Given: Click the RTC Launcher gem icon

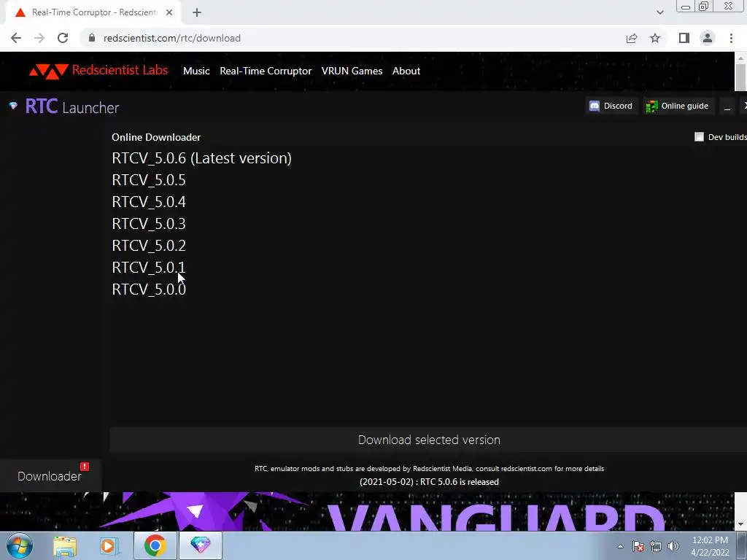Looking at the screenshot, I should [13, 106].
